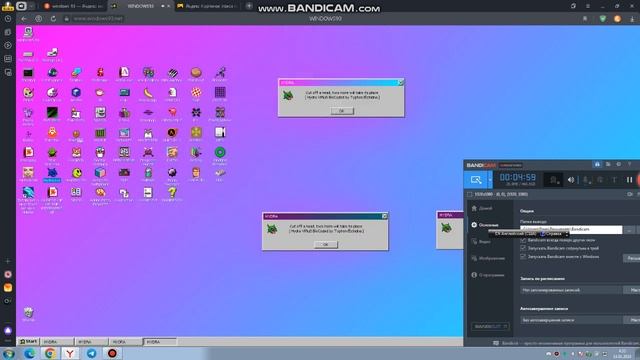
Task: Pause the Bandicam recording
Action: 629,180
